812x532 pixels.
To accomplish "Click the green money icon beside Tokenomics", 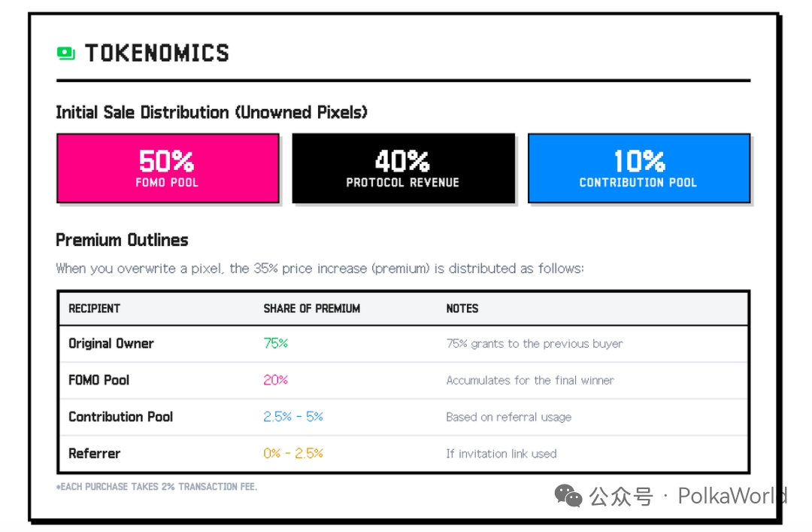I will point(66,53).
